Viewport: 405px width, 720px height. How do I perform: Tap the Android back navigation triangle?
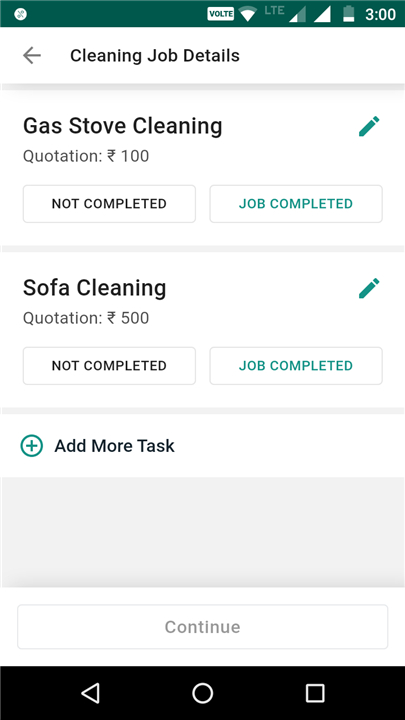point(90,693)
